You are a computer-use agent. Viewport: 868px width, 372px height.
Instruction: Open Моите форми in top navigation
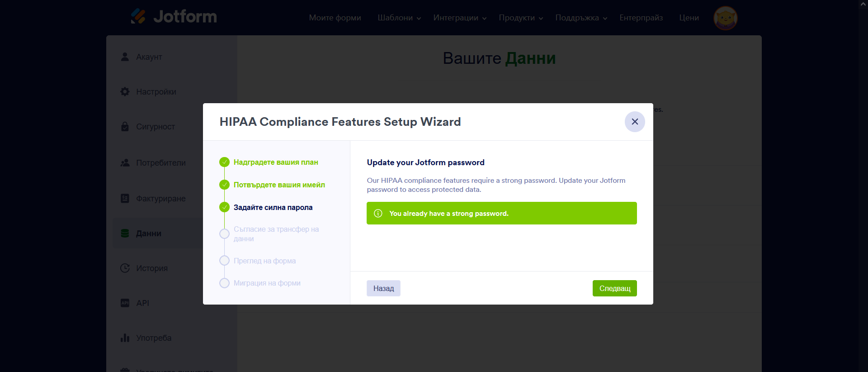[x=335, y=18]
